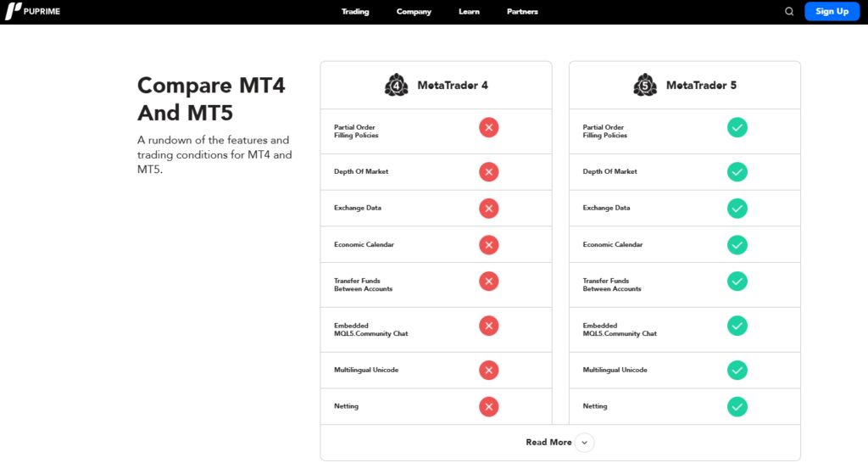Click red cross for MT4 Depth Of Market
This screenshot has width=868, height=474.
pyautogui.click(x=489, y=172)
